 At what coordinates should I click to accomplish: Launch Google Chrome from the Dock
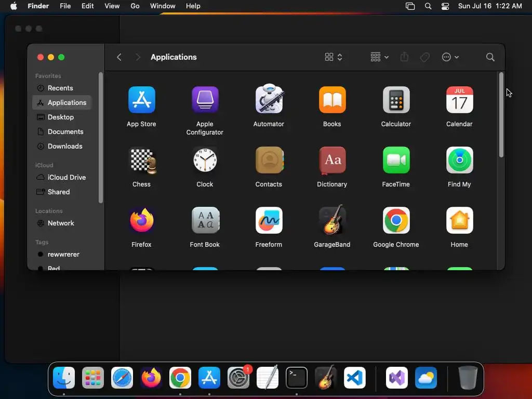[180, 378]
